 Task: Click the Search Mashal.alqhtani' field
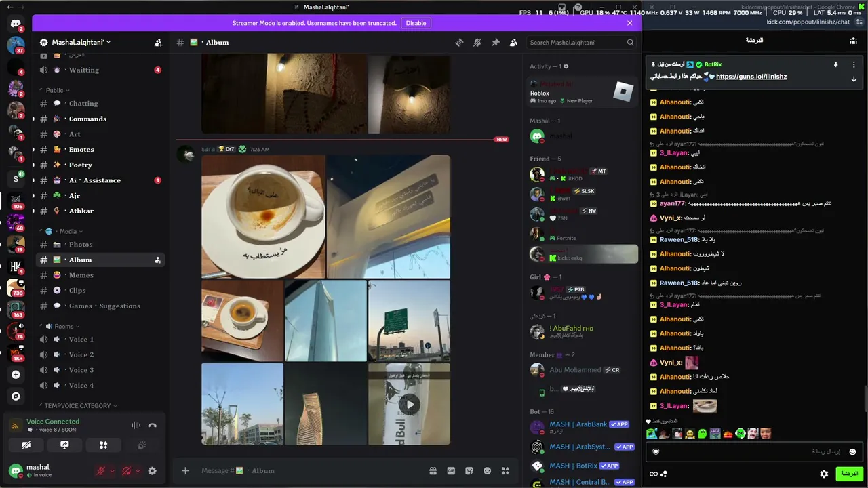tap(582, 43)
